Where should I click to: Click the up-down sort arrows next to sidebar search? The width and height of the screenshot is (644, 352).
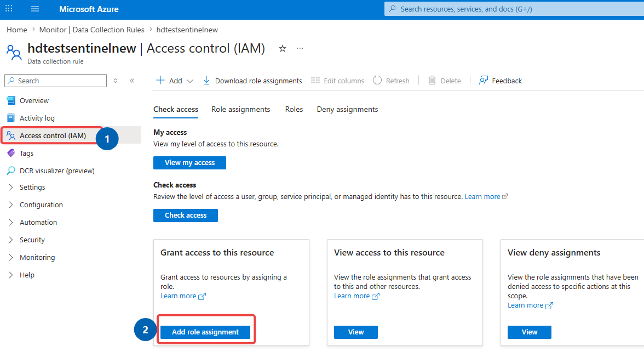click(116, 81)
